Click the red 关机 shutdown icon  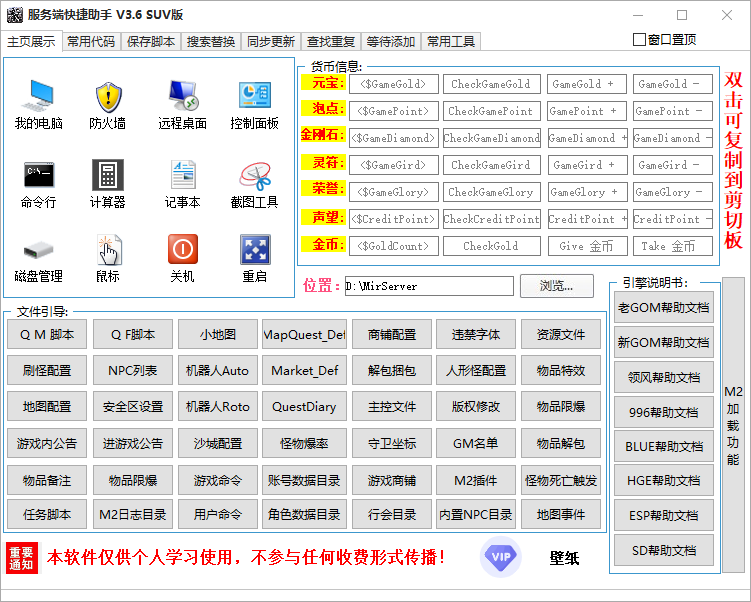pos(182,249)
